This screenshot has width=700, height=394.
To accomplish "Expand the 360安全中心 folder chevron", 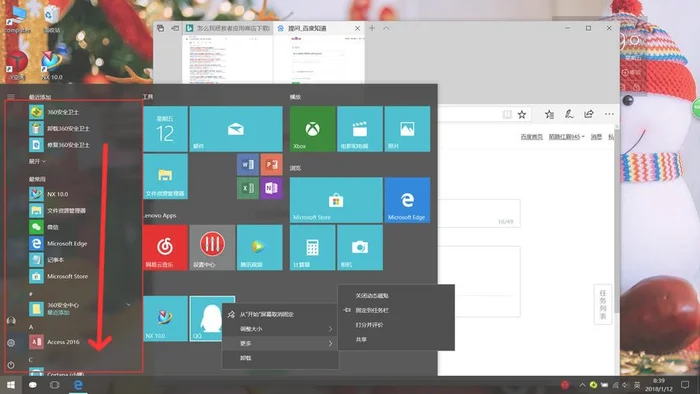I will [x=129, y=305].
